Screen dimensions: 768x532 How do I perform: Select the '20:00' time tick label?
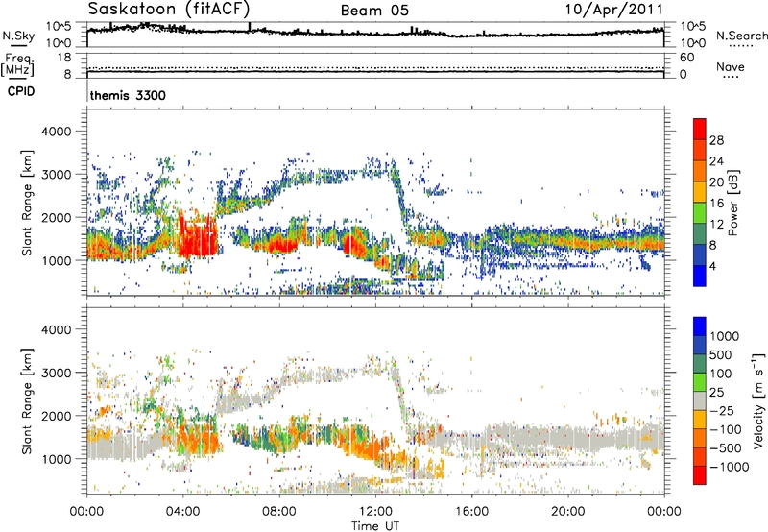pos(567,512)
